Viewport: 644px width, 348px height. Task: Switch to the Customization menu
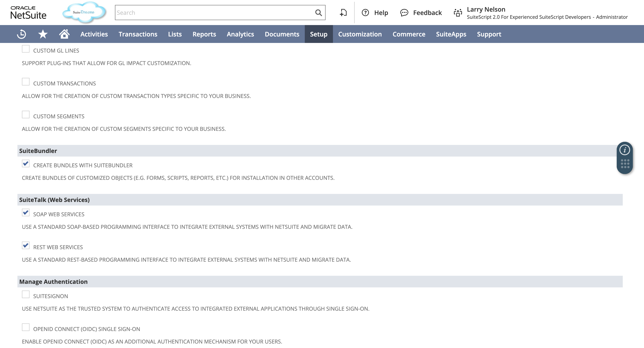[360, 34]
